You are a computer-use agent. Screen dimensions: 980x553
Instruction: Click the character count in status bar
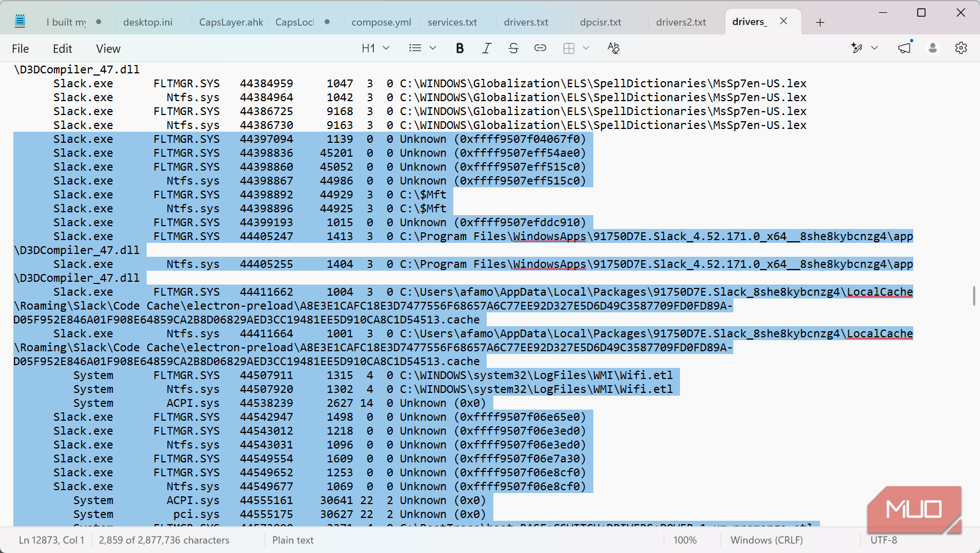pos(164,540)
